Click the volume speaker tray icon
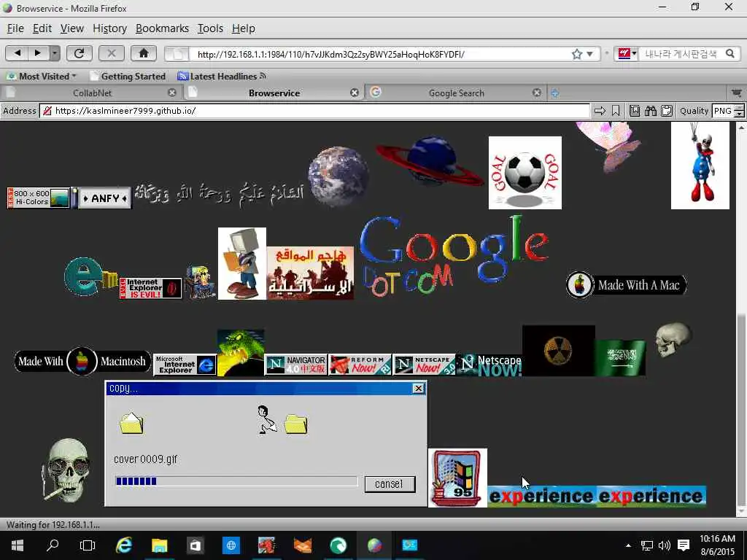 click(664, 545)
